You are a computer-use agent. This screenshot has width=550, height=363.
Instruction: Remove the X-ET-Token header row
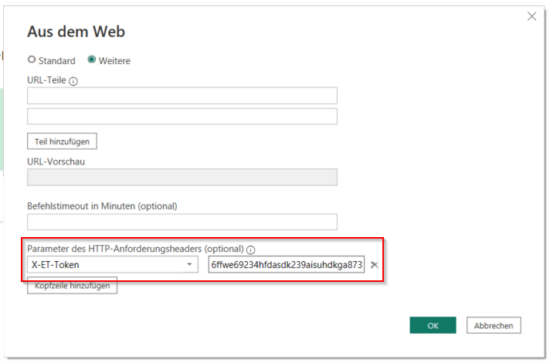click(x=374, y=265)
